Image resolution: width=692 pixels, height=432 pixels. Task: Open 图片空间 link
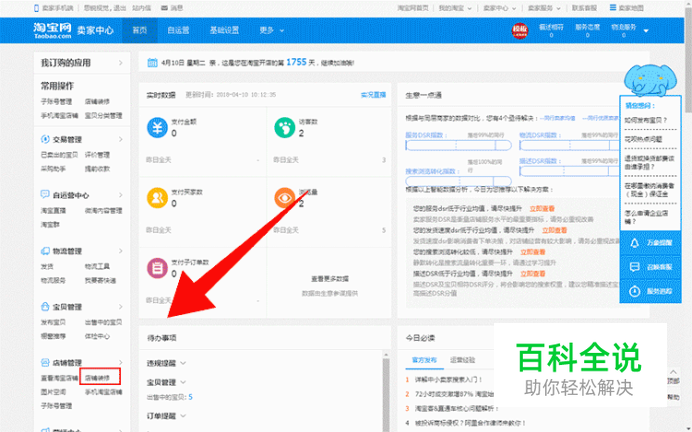coord(53,392)
